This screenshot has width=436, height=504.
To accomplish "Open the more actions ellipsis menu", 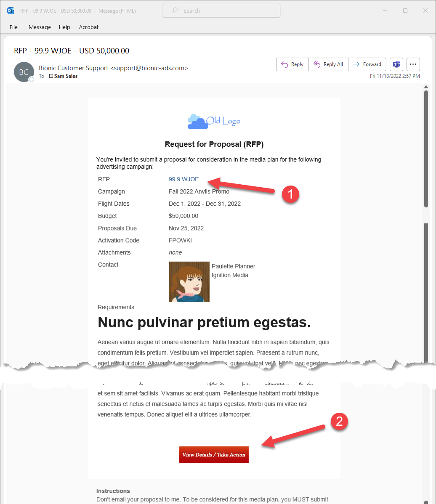I will point(413,64).
